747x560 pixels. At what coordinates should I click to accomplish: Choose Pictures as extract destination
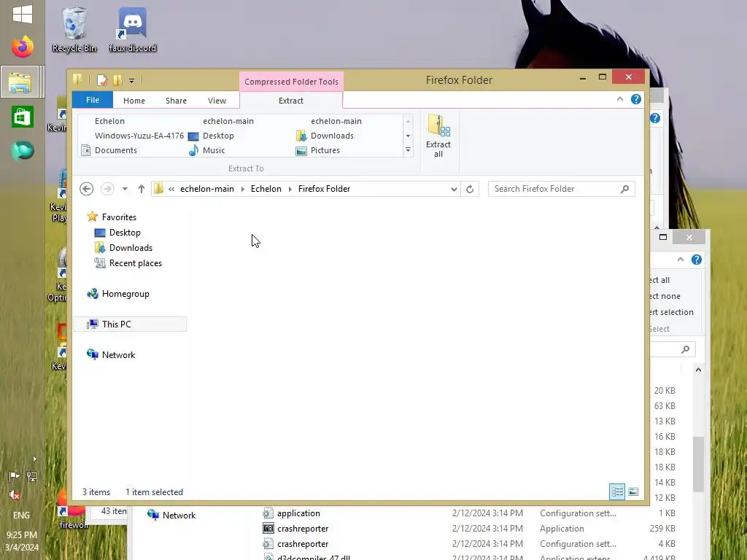click(x=325, y=150)
